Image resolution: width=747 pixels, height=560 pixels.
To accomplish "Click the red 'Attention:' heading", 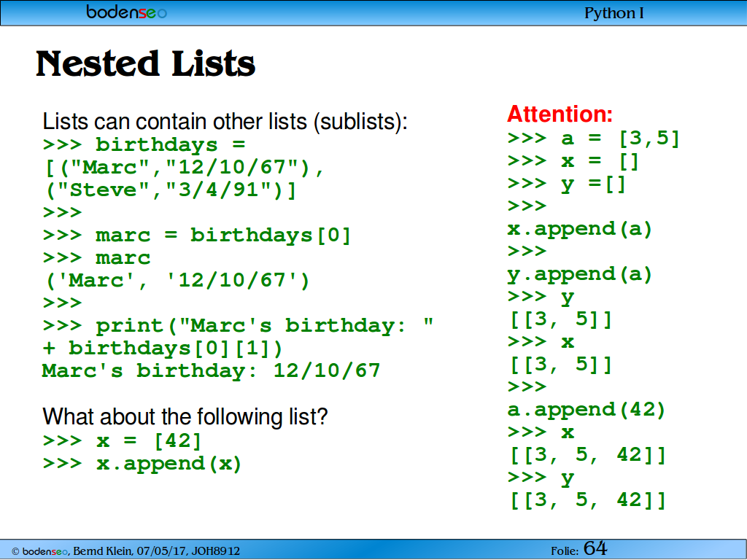I will click(560, 114).
